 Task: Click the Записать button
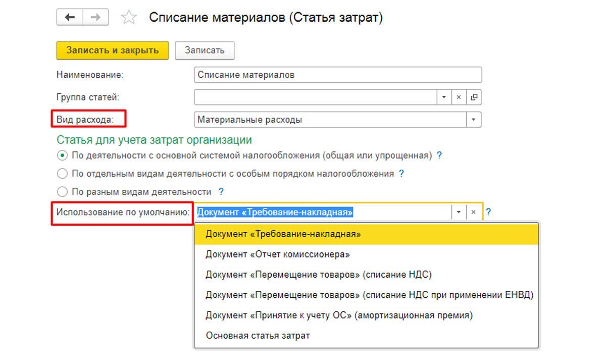[x=205, y=50]
